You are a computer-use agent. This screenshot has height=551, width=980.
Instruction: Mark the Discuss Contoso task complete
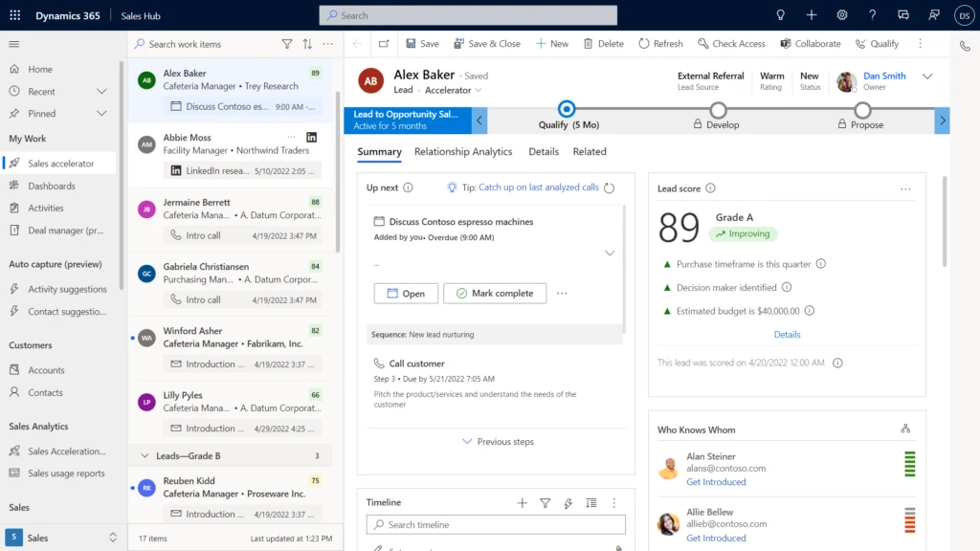point(495,293)
